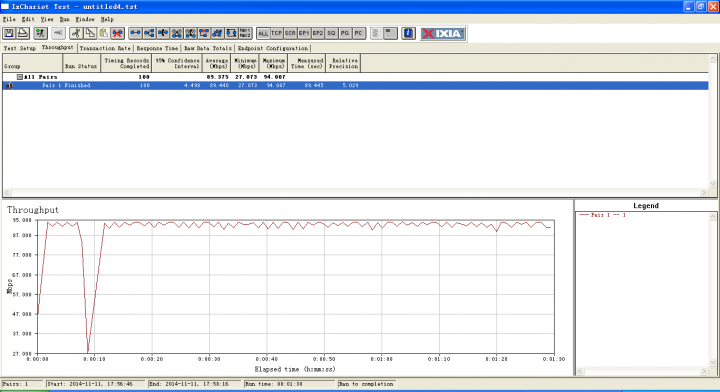The width and height of the screenshot is (720, 392).
Task: Select the Pair 1 Finished row
Action: (x=355, y=85)
